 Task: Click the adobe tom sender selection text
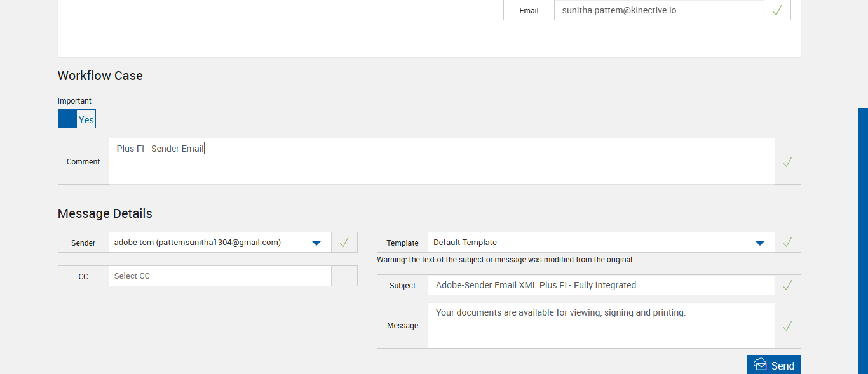pos(198,243)
